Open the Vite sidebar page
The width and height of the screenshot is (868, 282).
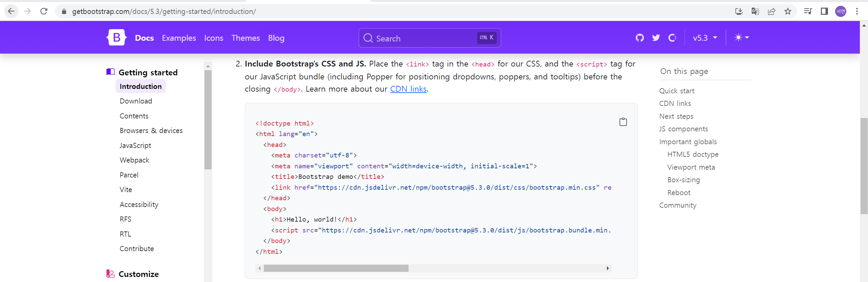126,190
